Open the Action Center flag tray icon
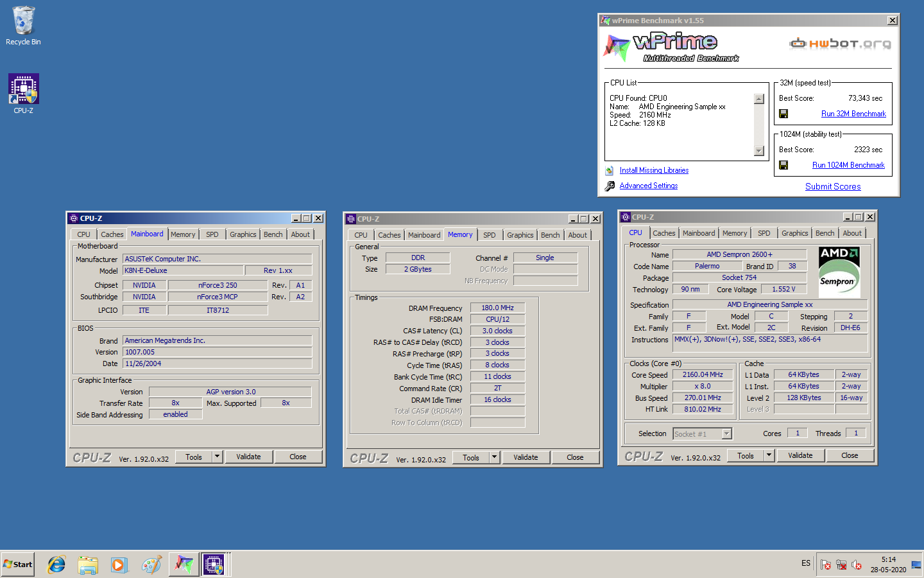This screenshot has width=924, height=578. coord(826,565)
